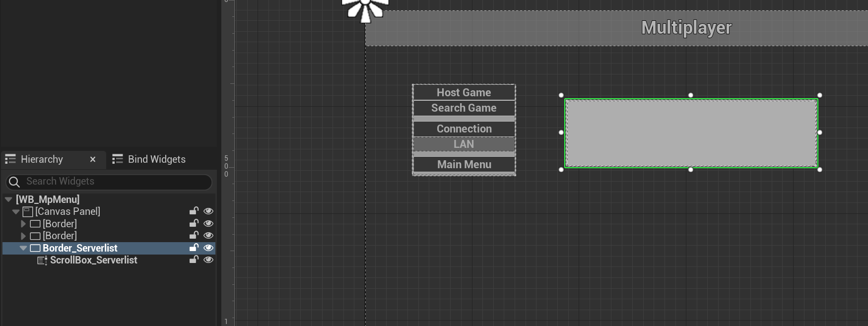This screenshot has width=868, height=326.
Task: Click the selected server list border area
Action: click(691, 133)
